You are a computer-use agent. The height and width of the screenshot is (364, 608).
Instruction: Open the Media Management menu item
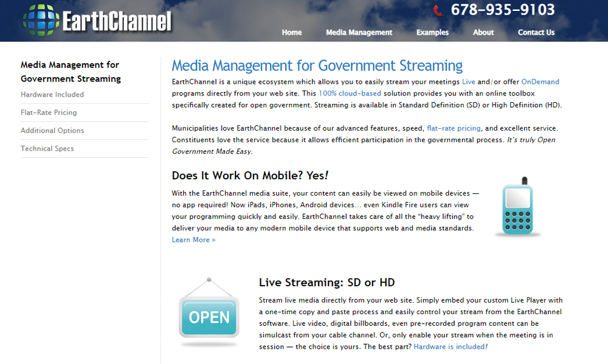tap(359, 33)
